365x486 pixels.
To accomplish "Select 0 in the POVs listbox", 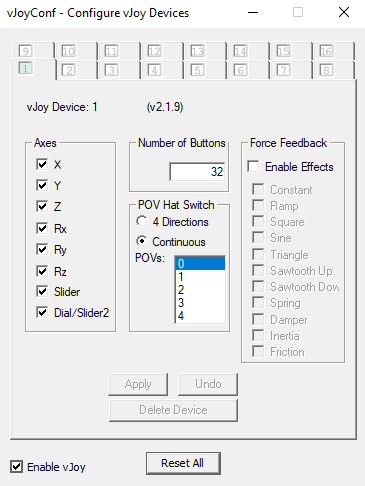I will pyautogui.click(x=200, y=263).
